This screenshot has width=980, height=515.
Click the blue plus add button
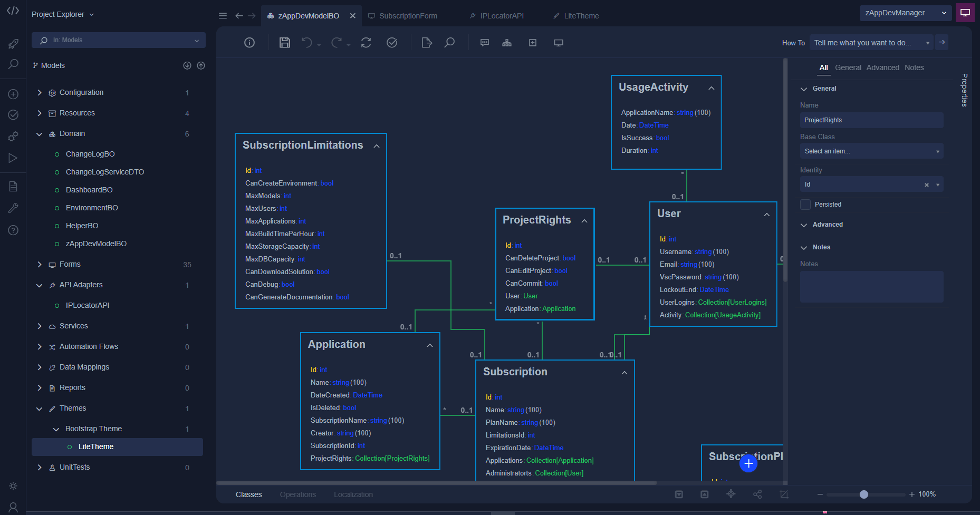[x=748, y=464]
